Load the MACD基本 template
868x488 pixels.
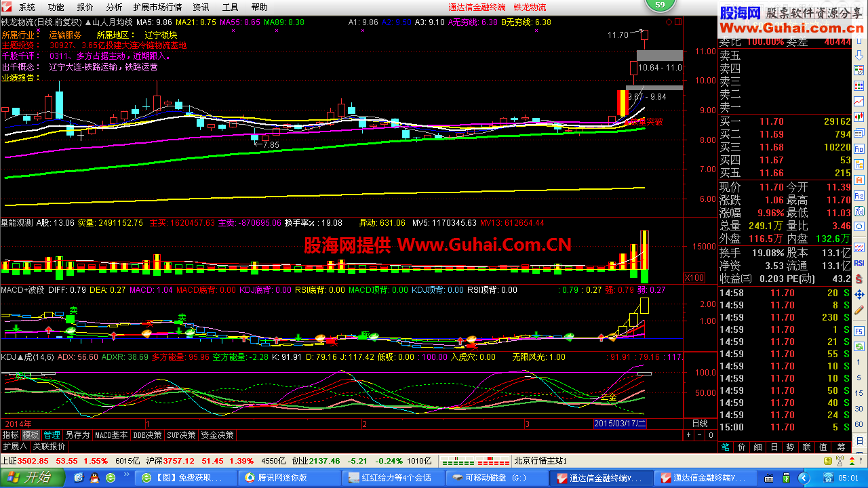pos(111,435)
